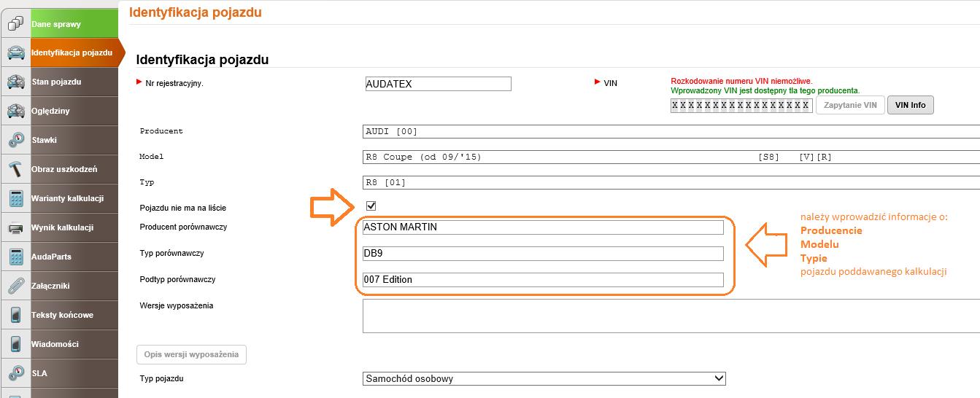Select SLA in sidebar
This screenshot has width=980, height=398.
tap(74, 373)
